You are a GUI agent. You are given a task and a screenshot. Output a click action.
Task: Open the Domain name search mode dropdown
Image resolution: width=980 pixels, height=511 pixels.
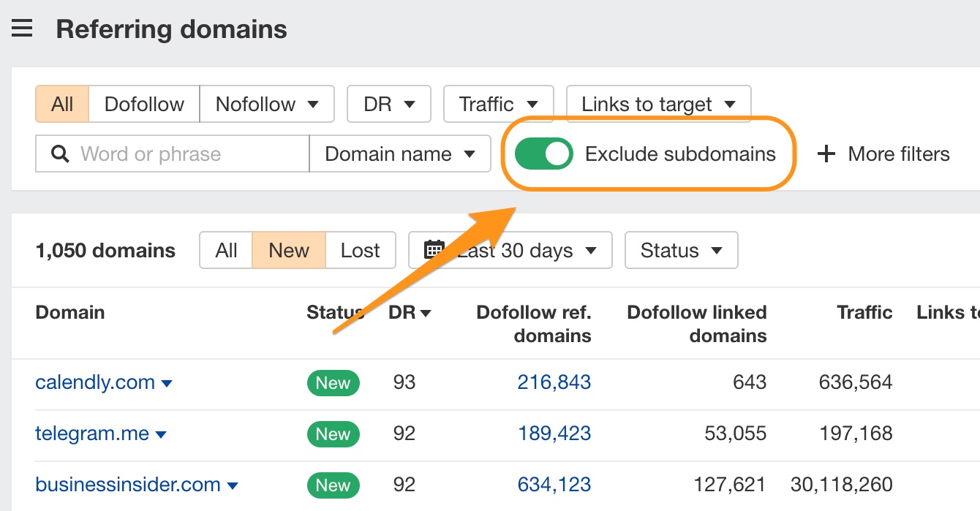tap(399, 154)
